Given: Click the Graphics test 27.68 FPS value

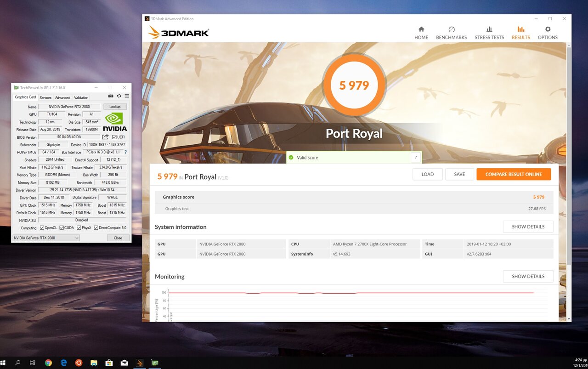Looking at the screenshot, I should (537, 209).
